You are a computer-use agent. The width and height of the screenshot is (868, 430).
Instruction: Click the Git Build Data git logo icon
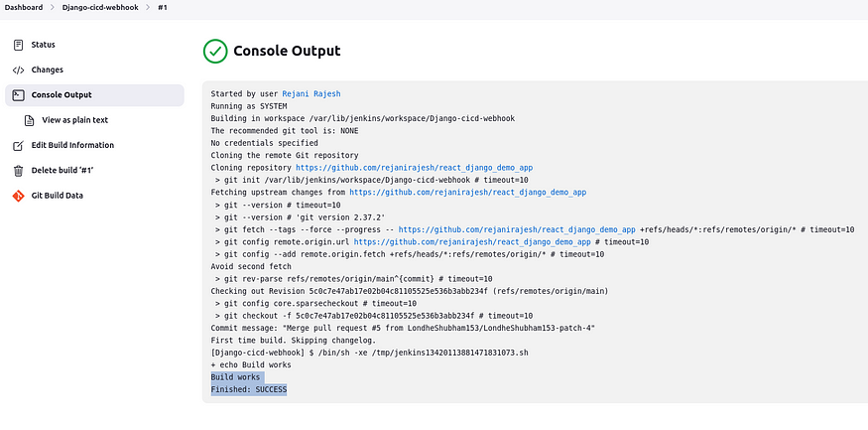tap(18, 196)
